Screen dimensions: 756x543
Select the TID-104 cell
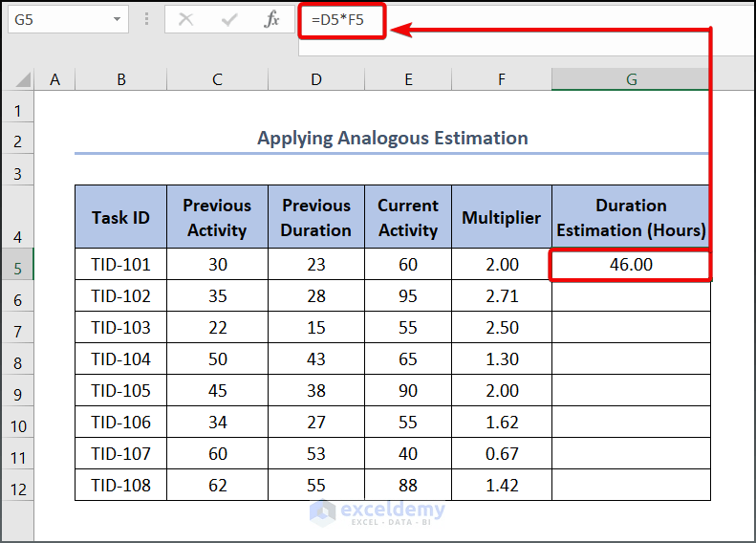121,358
